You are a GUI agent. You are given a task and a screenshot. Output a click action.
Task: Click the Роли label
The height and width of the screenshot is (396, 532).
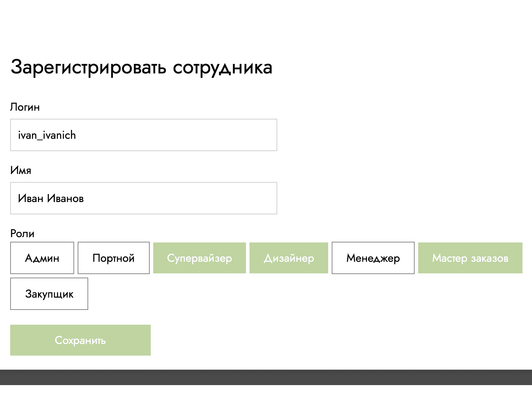click(22, 234)
